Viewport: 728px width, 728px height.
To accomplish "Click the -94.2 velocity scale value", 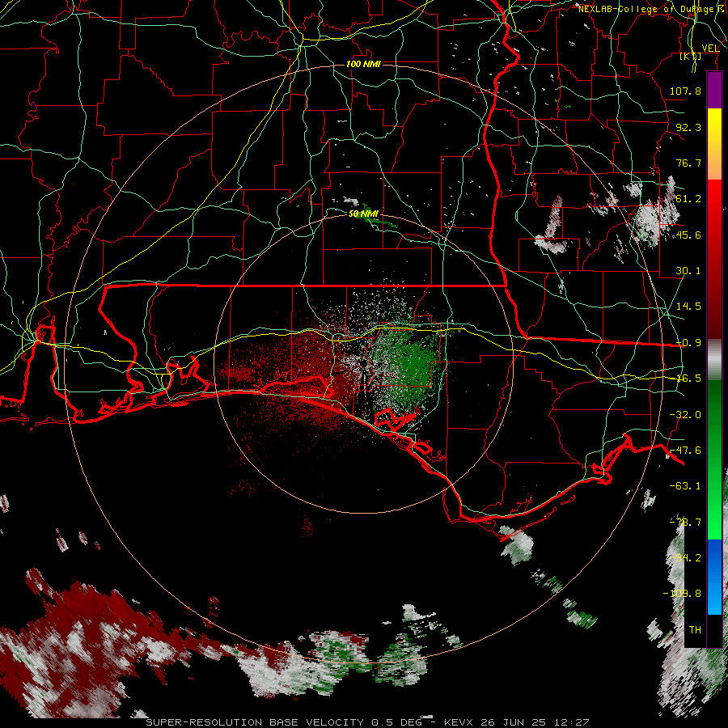I will click(x=685, y=558).
